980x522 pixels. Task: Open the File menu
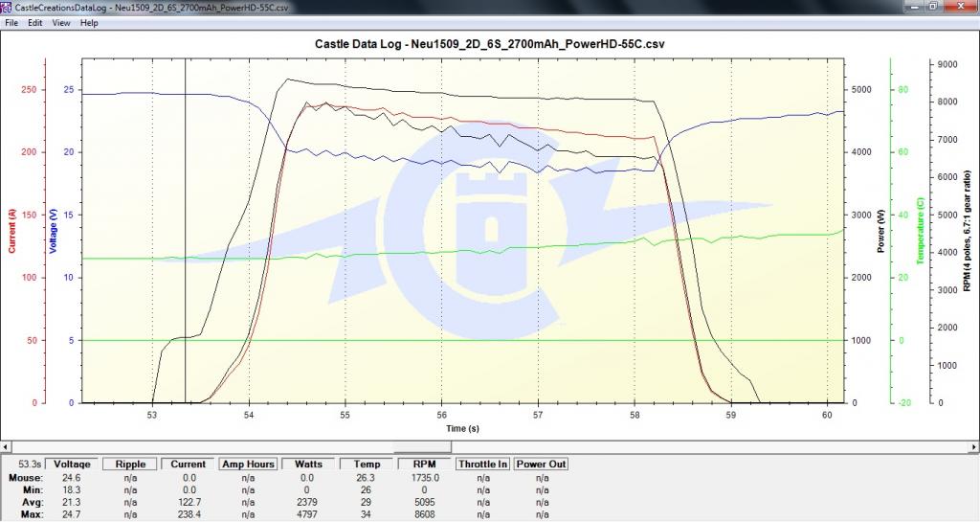point(11,22)
